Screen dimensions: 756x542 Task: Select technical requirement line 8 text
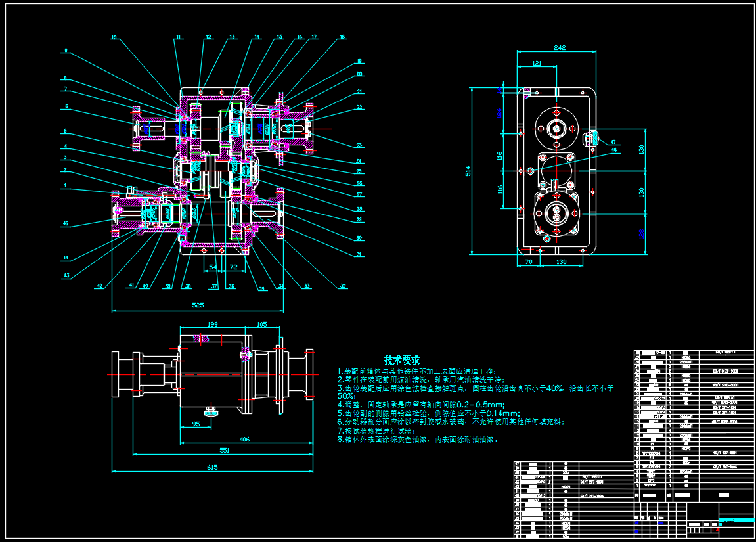(418, 440)
